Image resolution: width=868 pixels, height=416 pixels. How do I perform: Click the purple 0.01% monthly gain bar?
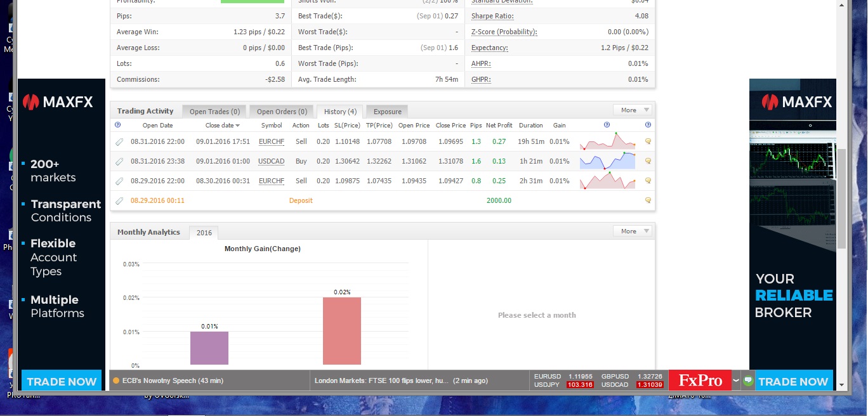209,348
